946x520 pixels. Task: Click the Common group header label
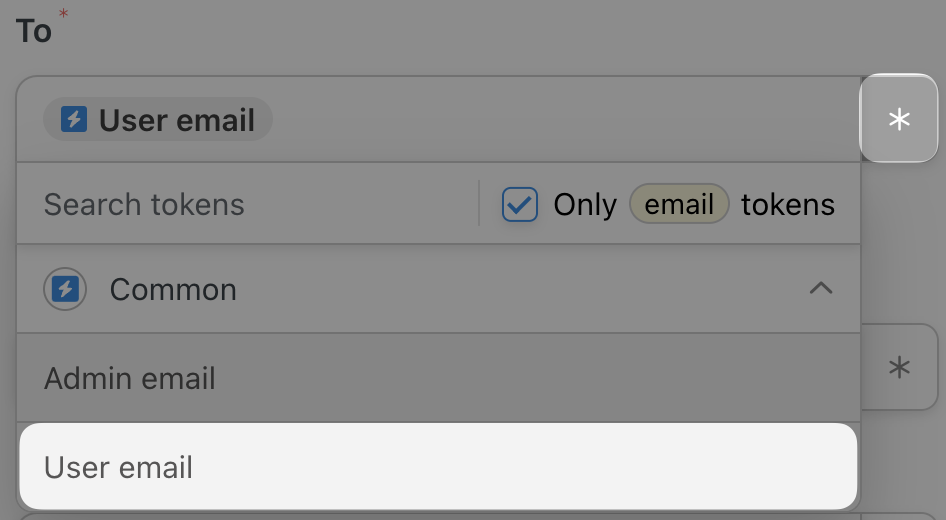173,290
